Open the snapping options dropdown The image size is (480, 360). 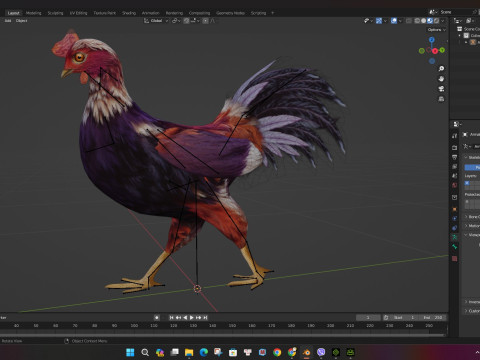click(x=195, y=21)
